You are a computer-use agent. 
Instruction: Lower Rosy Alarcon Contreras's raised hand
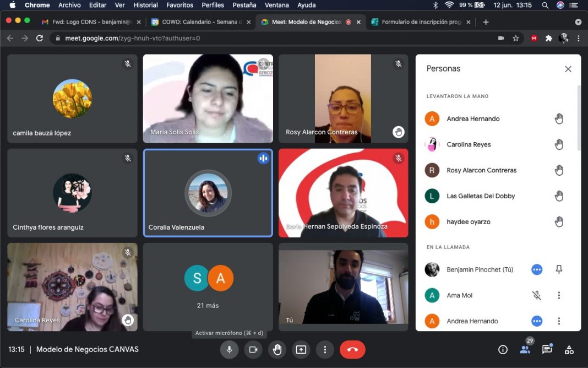click(x=559, y=170)
